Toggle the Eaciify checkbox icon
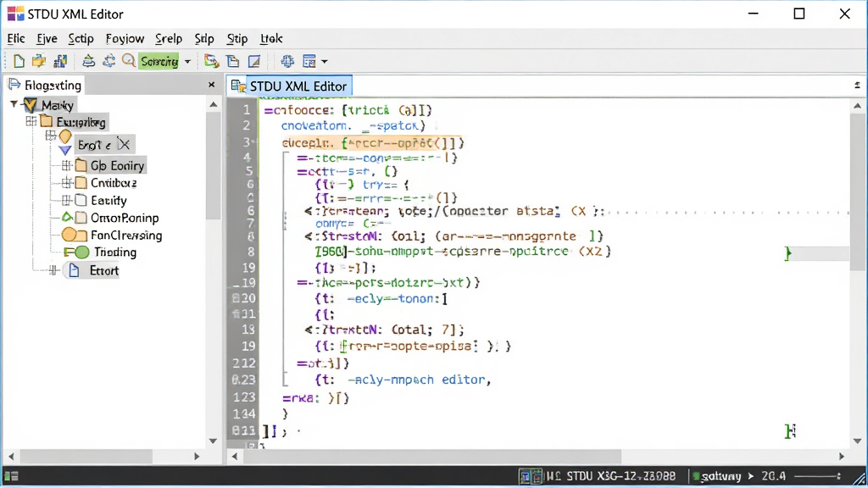This screenshot has height=488, width=868. (x=81, y=200)
